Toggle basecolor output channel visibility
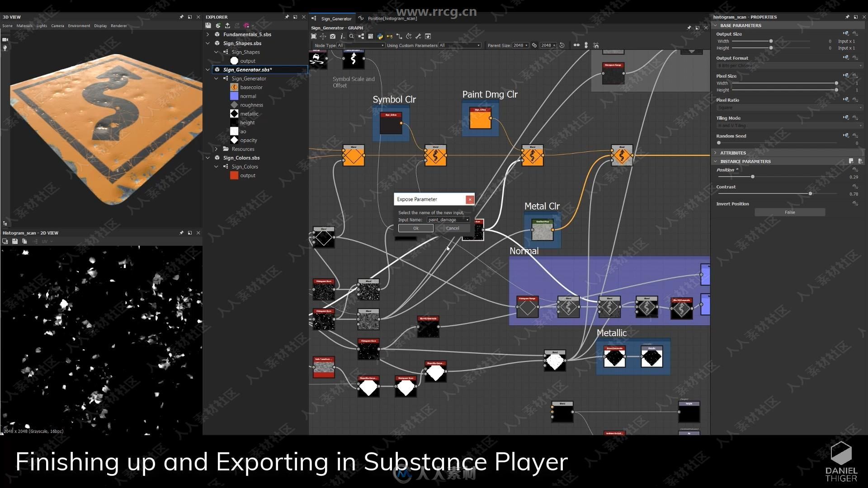 233,87
